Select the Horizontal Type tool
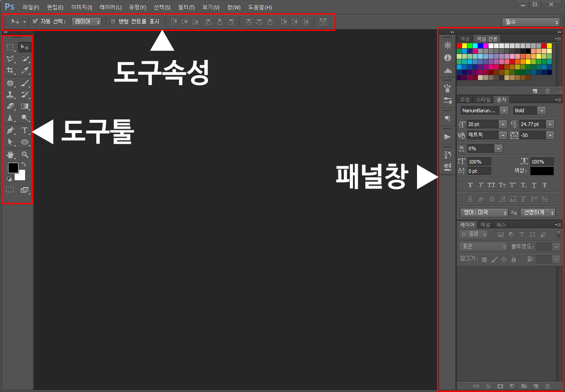This screenshot has width=565, height=392. (x=25, y=130)
